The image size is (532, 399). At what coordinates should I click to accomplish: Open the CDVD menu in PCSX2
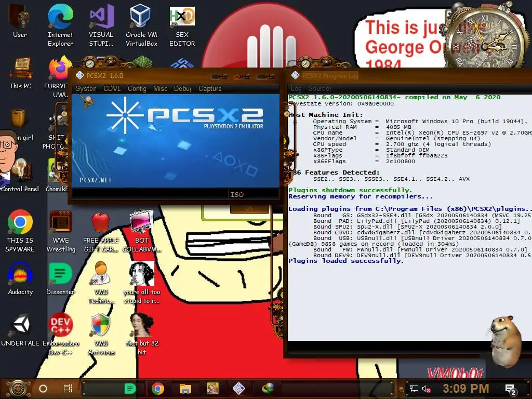tap(112, 88)
